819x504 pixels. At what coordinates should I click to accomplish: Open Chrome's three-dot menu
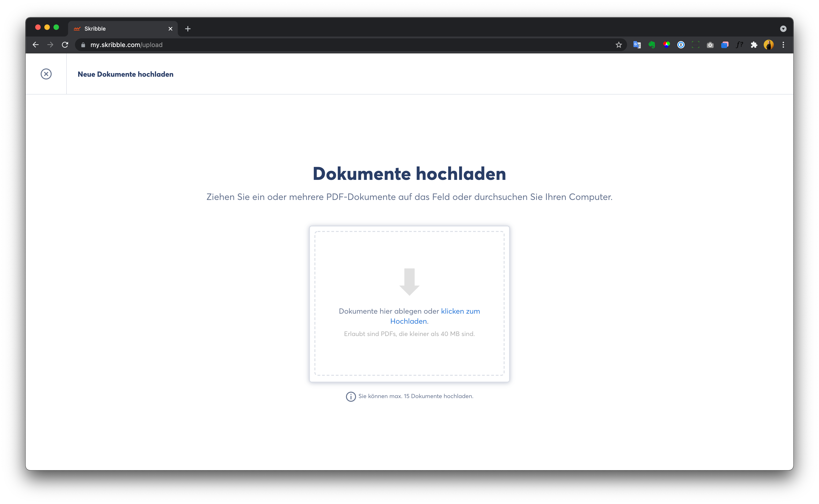(x=783, y=45)
